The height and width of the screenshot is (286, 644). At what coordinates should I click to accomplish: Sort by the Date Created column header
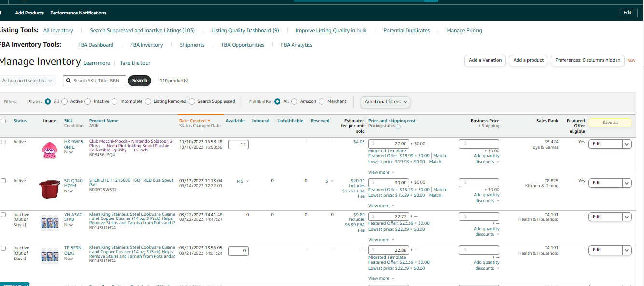point(195,121)
